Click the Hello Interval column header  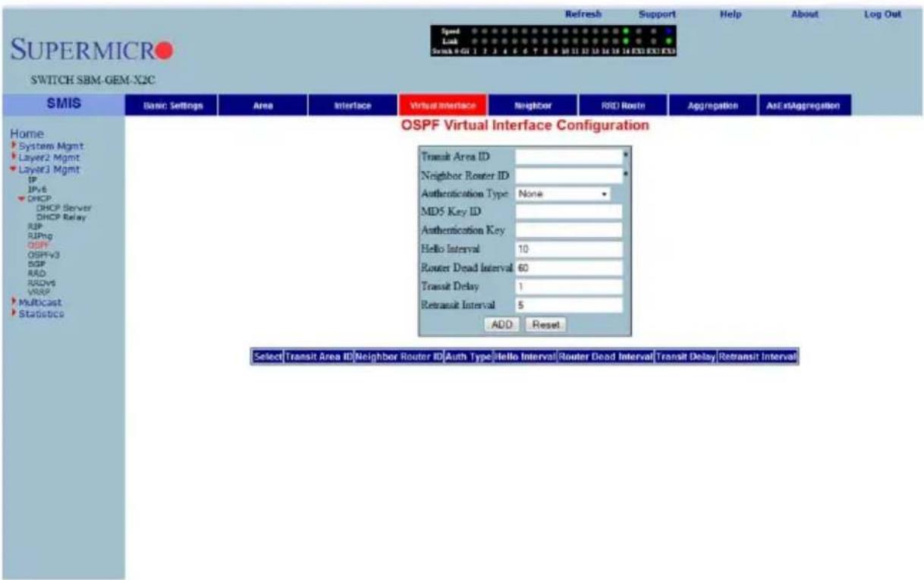(526, 357)
